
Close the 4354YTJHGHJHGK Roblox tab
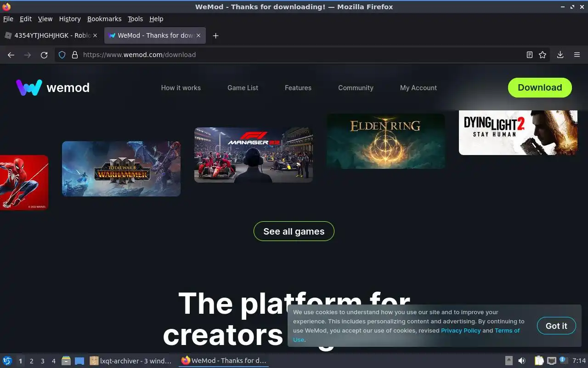pos(95,35)
